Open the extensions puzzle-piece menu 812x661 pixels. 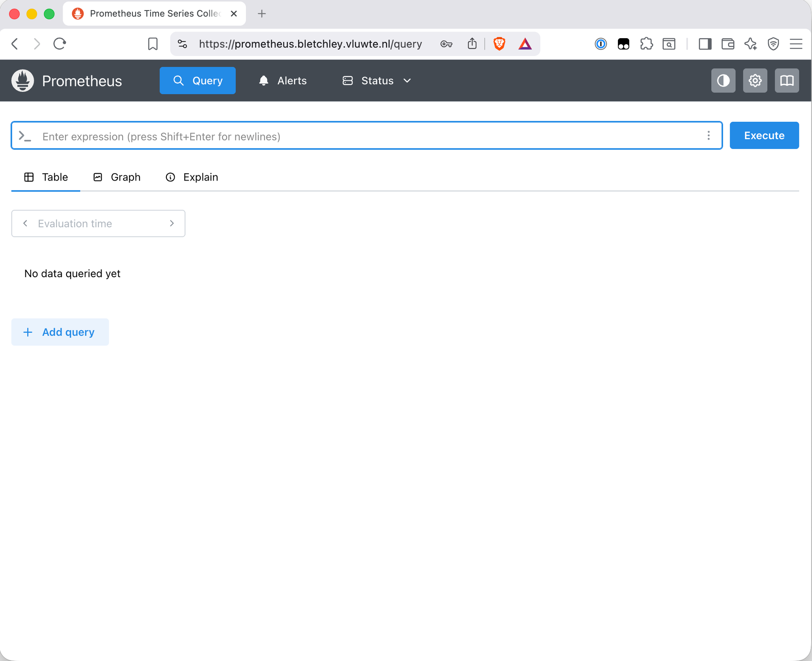[x=646, y=43]
